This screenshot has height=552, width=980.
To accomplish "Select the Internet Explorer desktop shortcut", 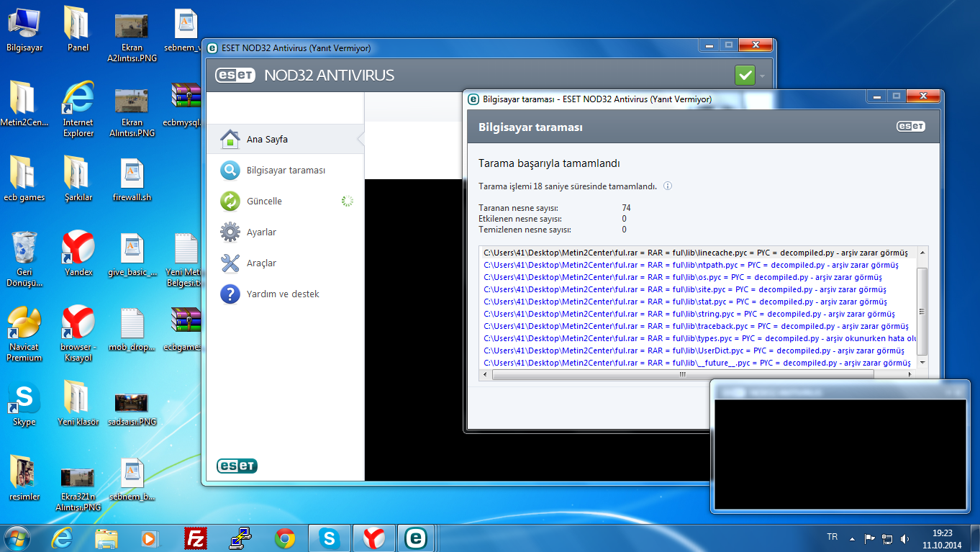I will coord(78,109).
